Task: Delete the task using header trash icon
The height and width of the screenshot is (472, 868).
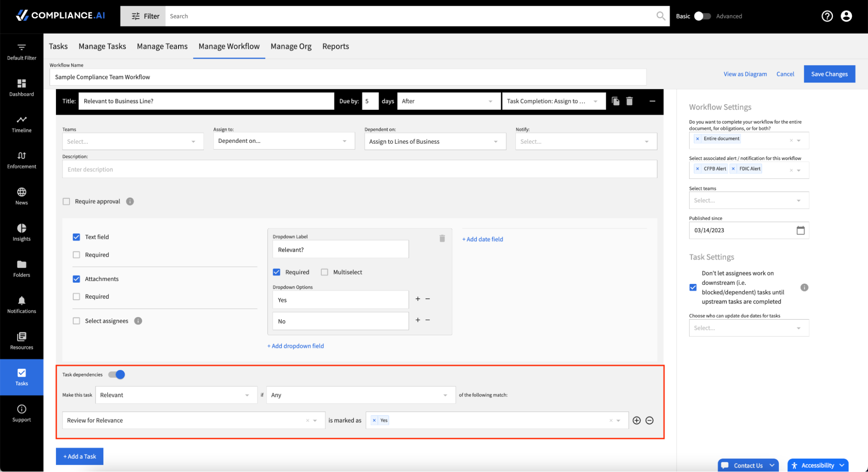Action: click(629, 101)
